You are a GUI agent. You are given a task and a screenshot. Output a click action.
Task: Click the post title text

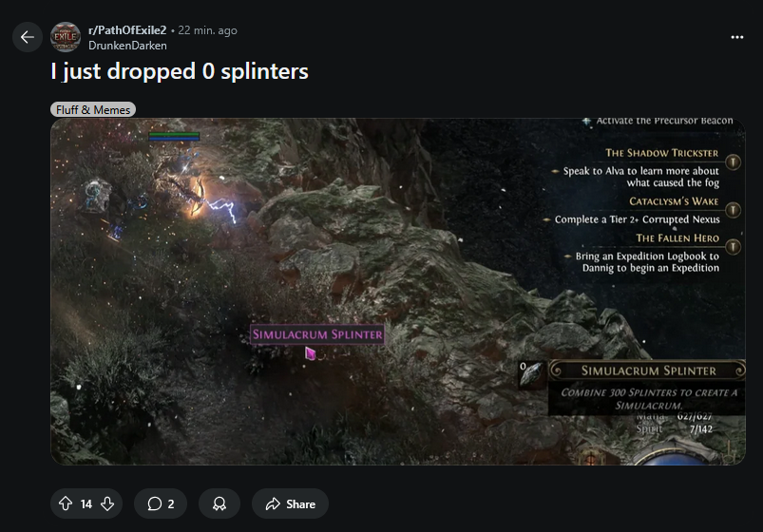pyautogui.click(x=180, y=71)
